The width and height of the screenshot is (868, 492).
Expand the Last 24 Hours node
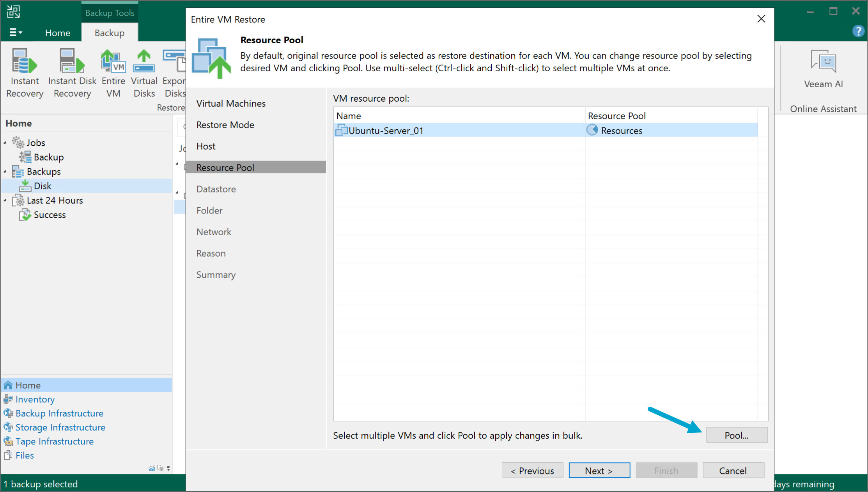point(5,200)
